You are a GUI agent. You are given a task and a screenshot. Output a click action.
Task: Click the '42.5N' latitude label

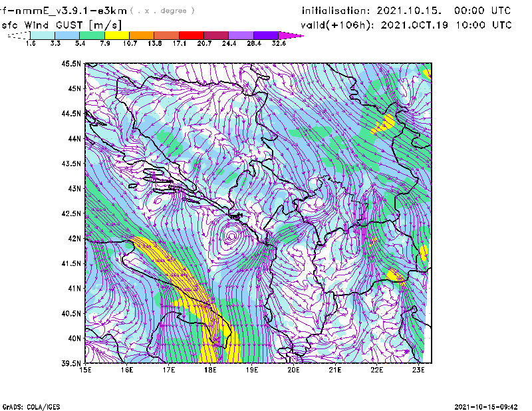tap(71, 213)
